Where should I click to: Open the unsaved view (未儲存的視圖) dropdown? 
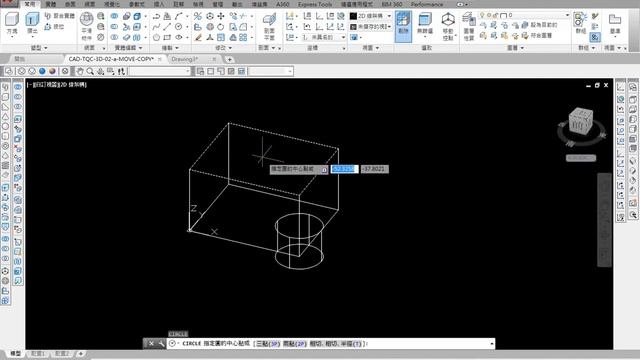[389, 27]
